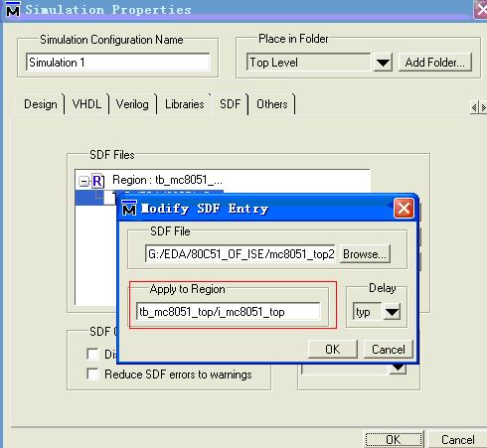Click the M icon in Modify SDF Entry title
This screenshot has height=448, width=487.
pos(129,209)
